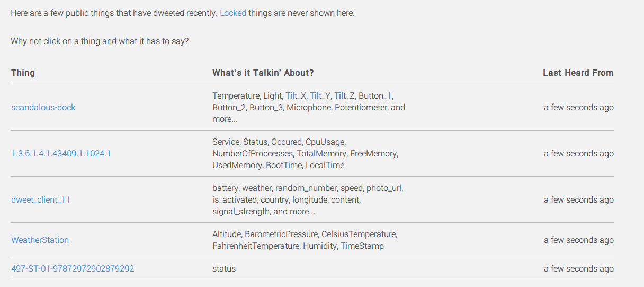Image resolution: width=644 pixels, height=287 pixels.
Task: Click WeatherStation's last heard timestamp
Action: [x=578, y=240]
